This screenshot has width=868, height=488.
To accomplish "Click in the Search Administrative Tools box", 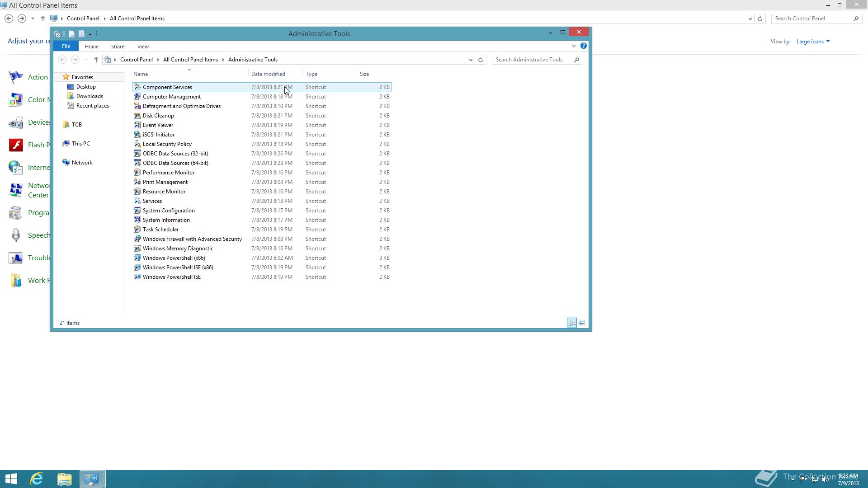I will [x=537, y=60].
